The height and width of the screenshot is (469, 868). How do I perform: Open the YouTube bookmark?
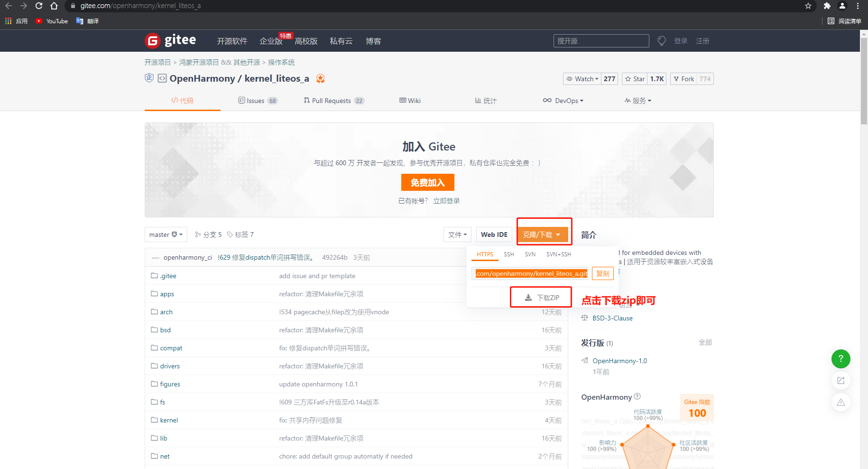tap(52, 21)
